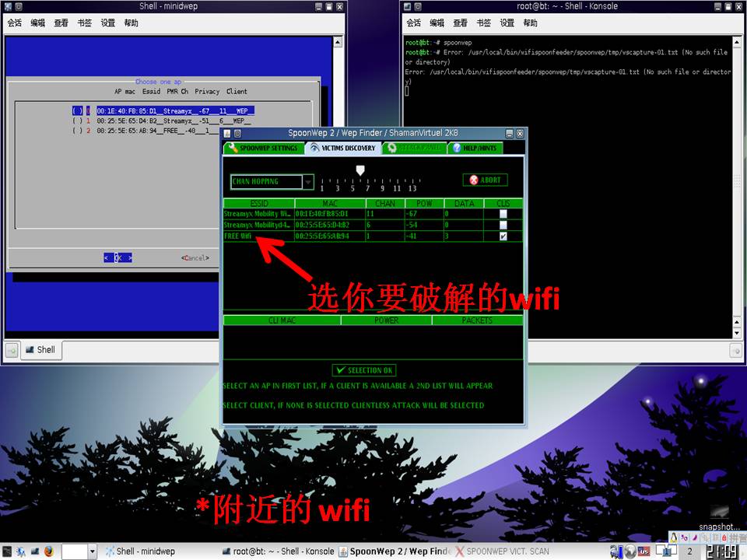
Task: Click the SpoonWep window menu icon in title bar
Action: [227, 134]
